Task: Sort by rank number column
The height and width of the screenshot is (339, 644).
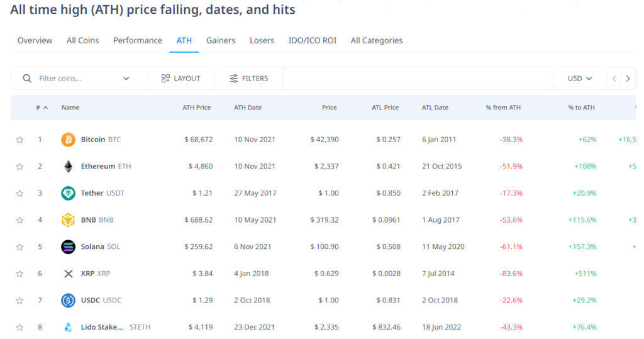Action: tap(42, 108)
